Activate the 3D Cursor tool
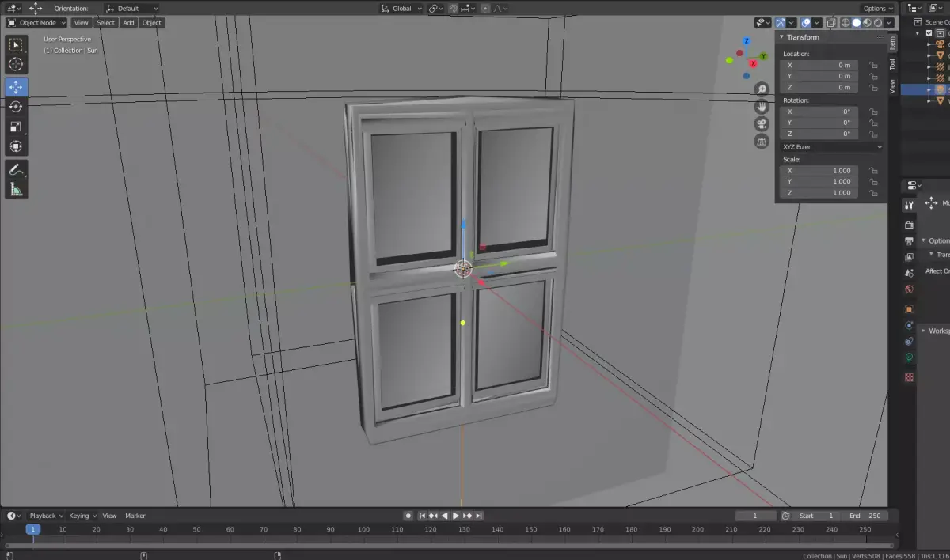950x560 pixels. (16, 65)
